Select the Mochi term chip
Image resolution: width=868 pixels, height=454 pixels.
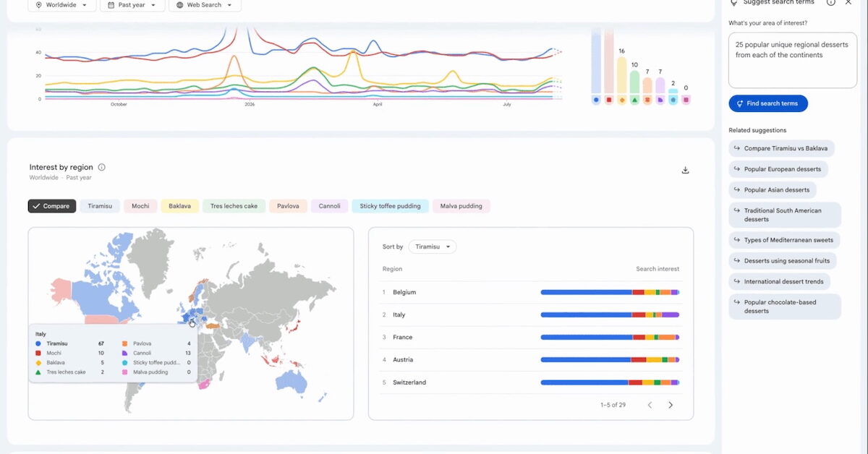(x=140, y=206)
